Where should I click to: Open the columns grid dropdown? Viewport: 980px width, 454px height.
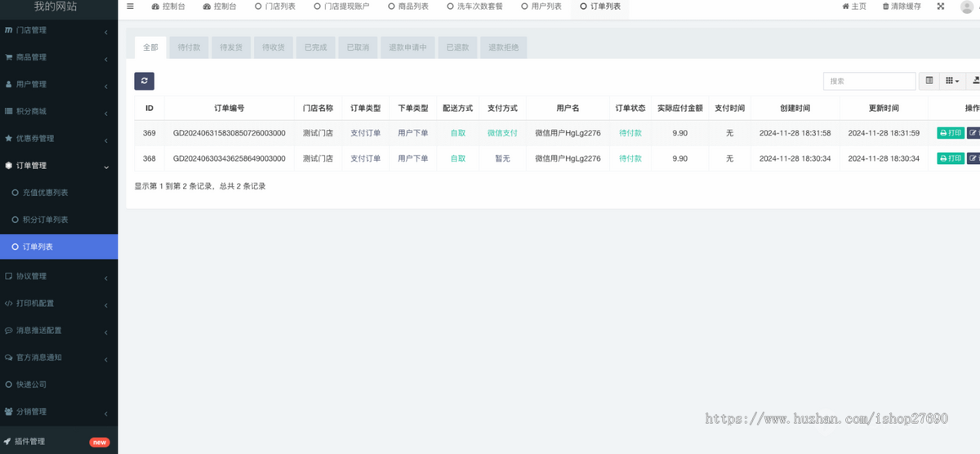[952, 81]
